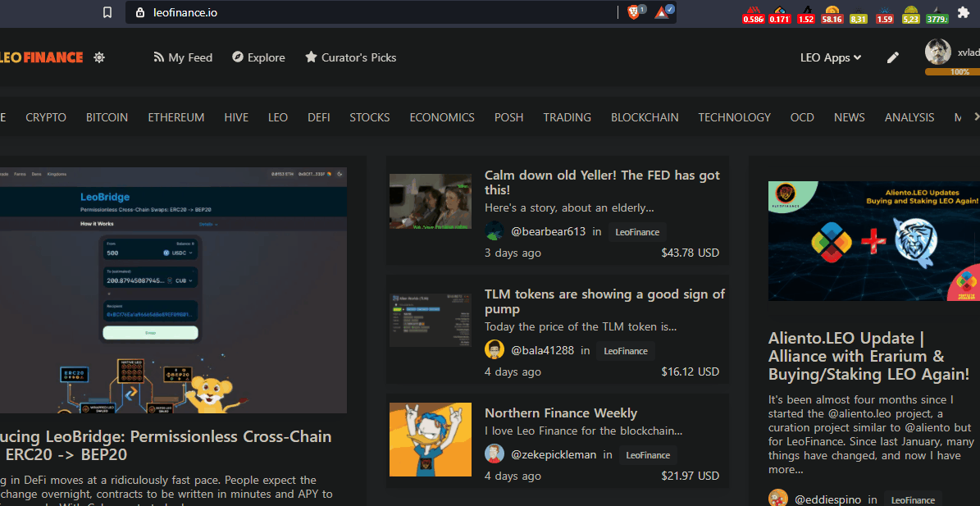The width and height of the screenshot is (980, 506).
Task: Click extension badge showing 1.59
Action: pyautogui.click(x=884, y=15)
